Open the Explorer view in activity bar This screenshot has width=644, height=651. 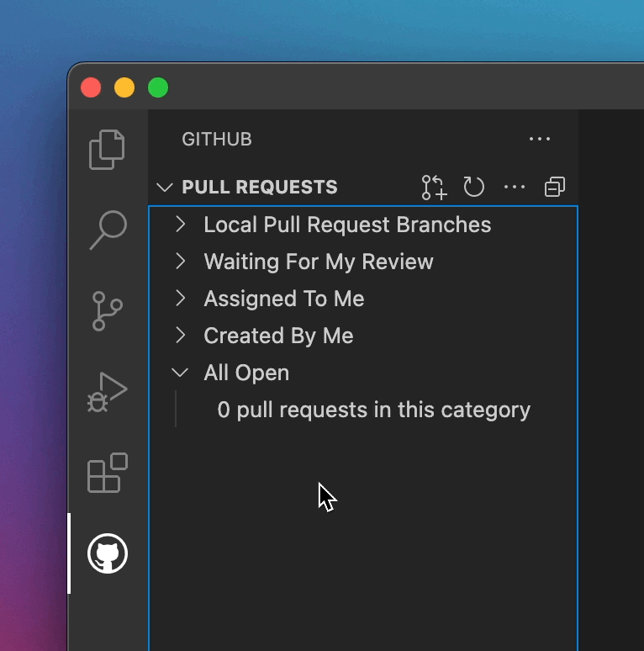click(x=107, y=150)
